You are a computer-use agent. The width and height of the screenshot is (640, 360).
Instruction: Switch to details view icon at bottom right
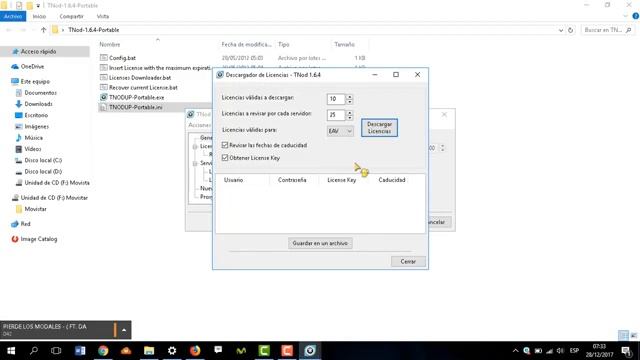coord(623,335)
